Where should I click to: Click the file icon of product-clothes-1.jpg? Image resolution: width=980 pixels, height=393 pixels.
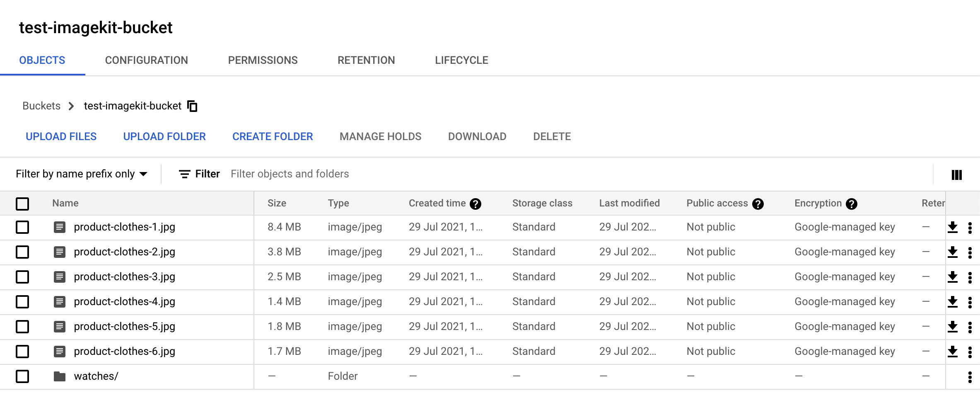click(60, 227)
